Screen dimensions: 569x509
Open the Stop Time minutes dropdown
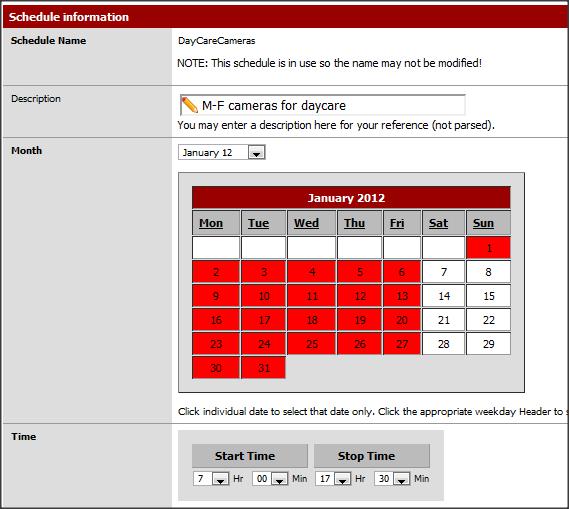[x=392, y=479]
